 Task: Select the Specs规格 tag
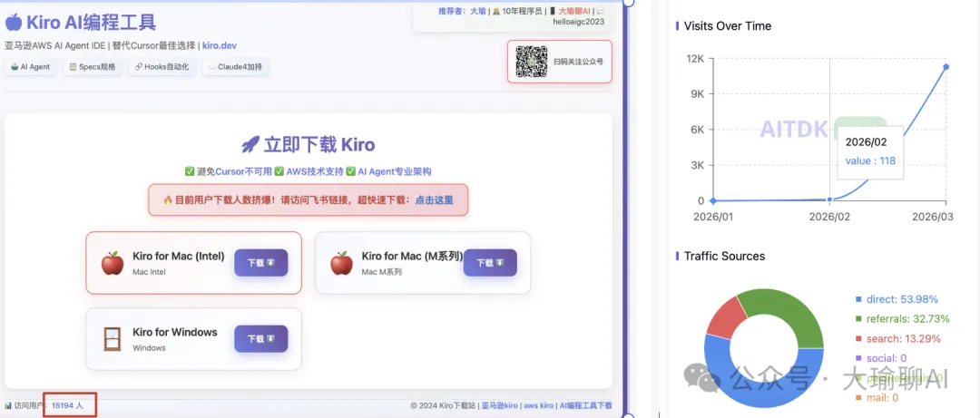pos(93,67)
